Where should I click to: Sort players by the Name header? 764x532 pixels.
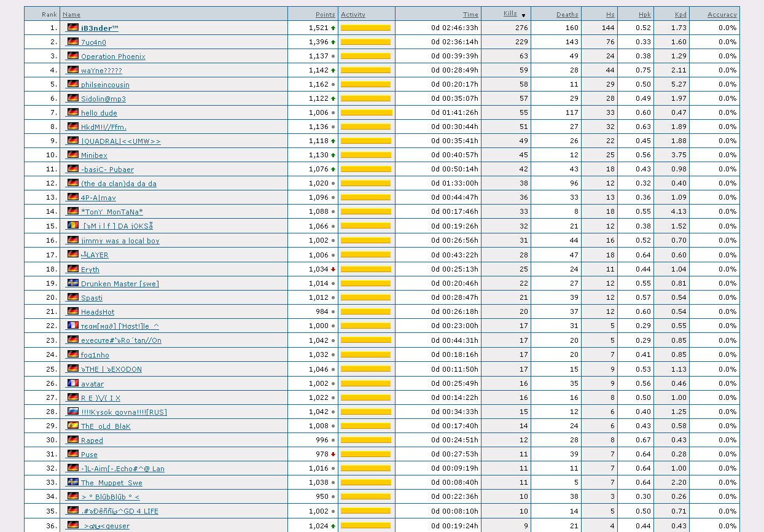pyautogui.click(x=71, y=14)
